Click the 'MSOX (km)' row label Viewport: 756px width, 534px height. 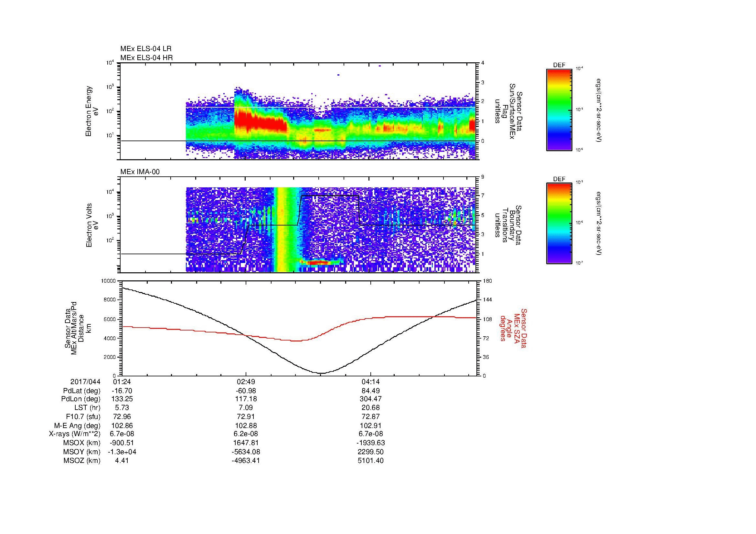click(82, 443)
